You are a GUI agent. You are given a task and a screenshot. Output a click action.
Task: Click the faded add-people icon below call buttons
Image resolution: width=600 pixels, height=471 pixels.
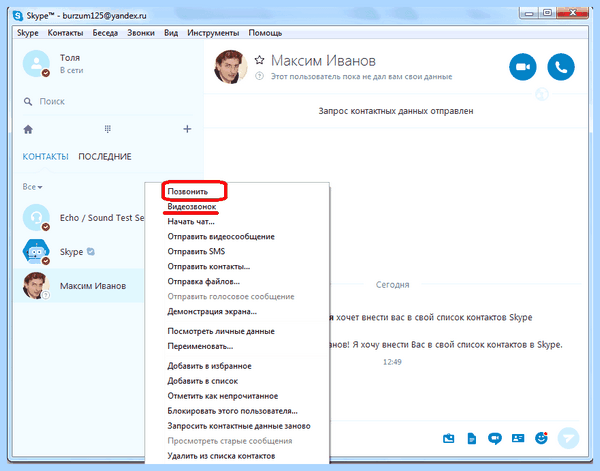[542, 94]
